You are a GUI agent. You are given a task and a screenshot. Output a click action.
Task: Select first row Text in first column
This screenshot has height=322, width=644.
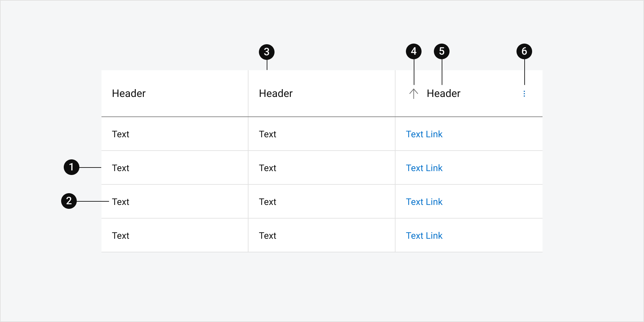pyautogui.click(x=121, y=134)
